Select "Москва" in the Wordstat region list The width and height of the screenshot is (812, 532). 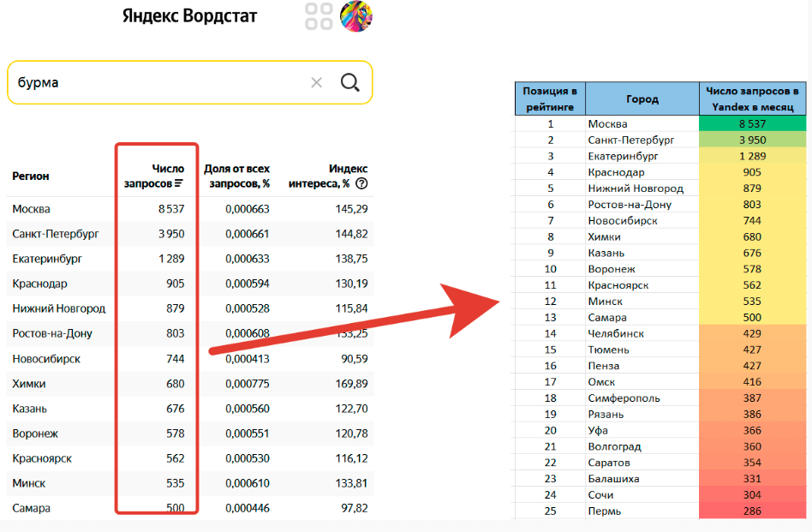(32, 209)
